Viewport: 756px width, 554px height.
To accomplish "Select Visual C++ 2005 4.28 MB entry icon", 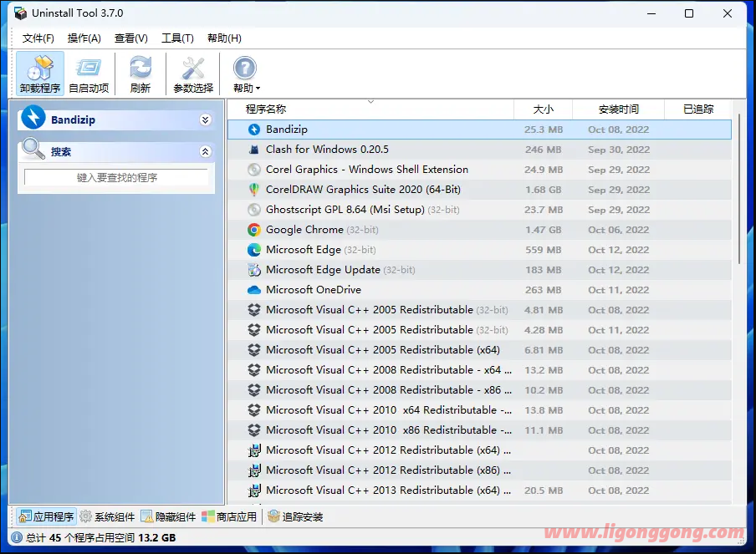I will [x=254, y=330].
